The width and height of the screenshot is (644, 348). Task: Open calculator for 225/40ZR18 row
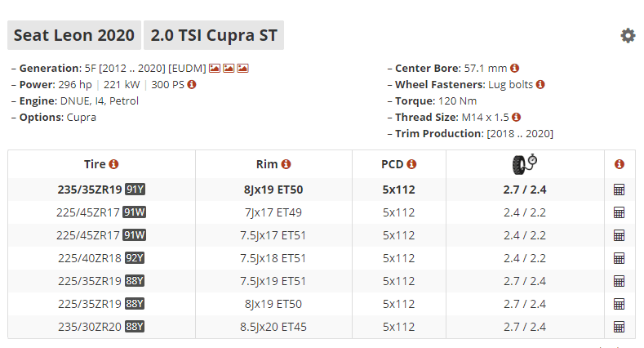point(619,258)
